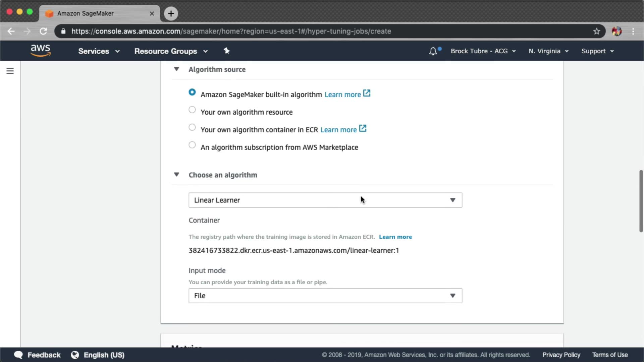Collapse the Algorithm source section
The width and height of the screenshot is (644, 362).
tap(176, 69)
